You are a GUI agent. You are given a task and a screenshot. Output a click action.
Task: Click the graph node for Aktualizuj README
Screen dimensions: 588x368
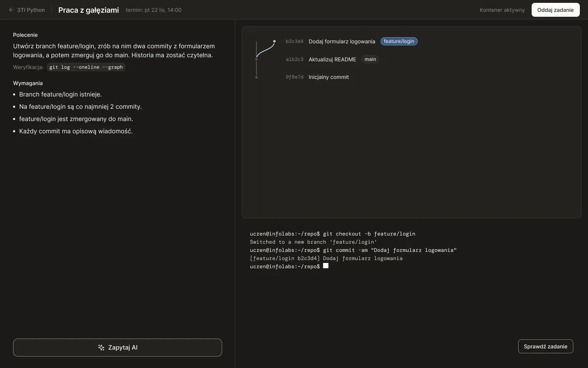coord(256,59)
